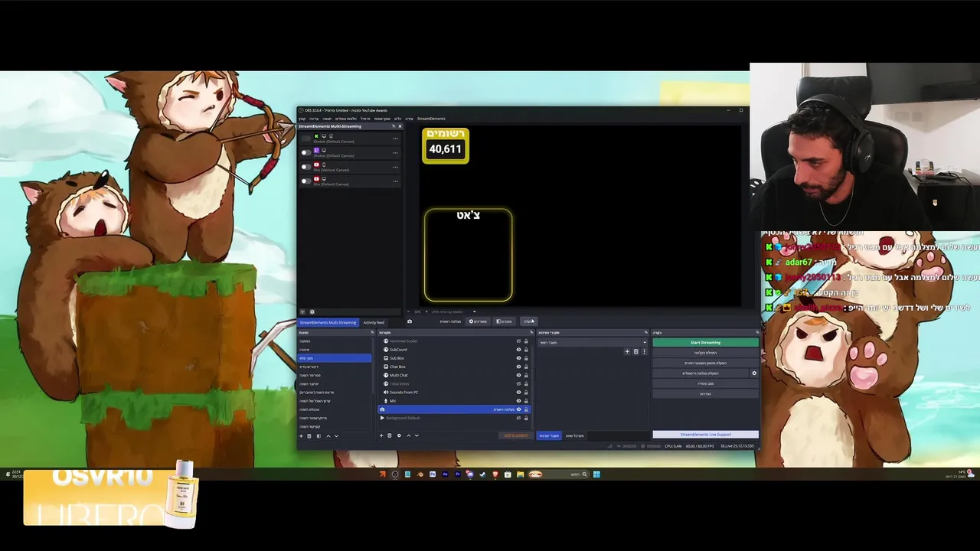
Task: Remove selected scene with trash icon
Action: (309, 436)
